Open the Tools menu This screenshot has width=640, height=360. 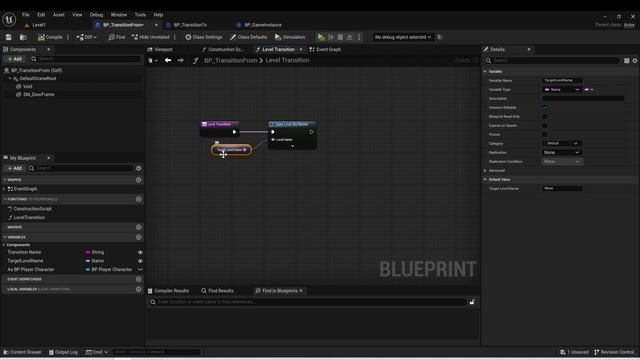coord(140,15)
